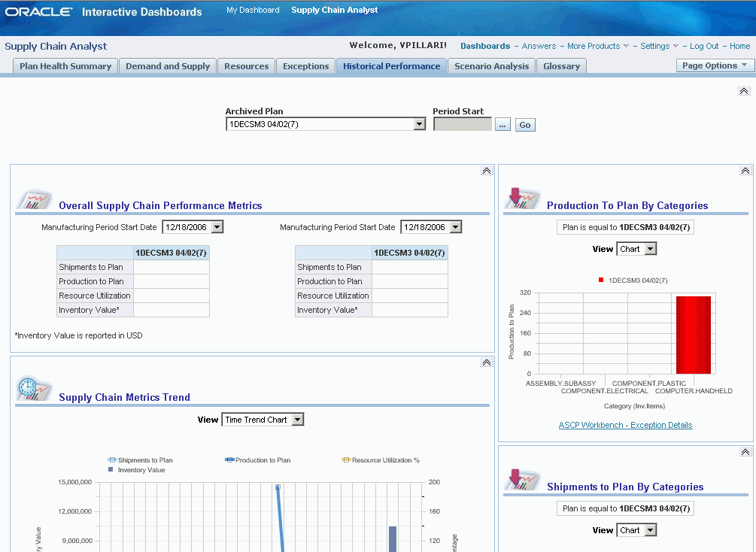Collapse the prompt section at page top
Image resolution: width=756 pixels, height=552 pixels.
[x=744, y=91]
